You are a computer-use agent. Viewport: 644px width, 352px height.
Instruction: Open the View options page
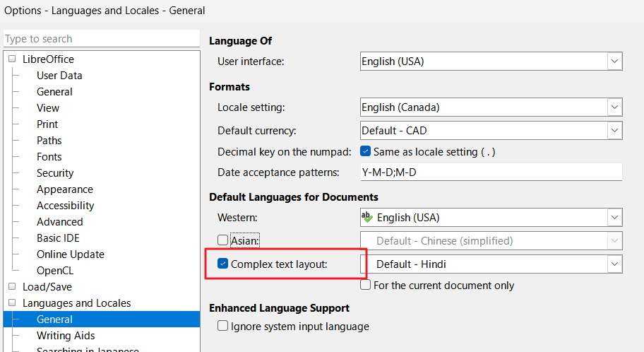pyautogui.click(x=47, y=108)
